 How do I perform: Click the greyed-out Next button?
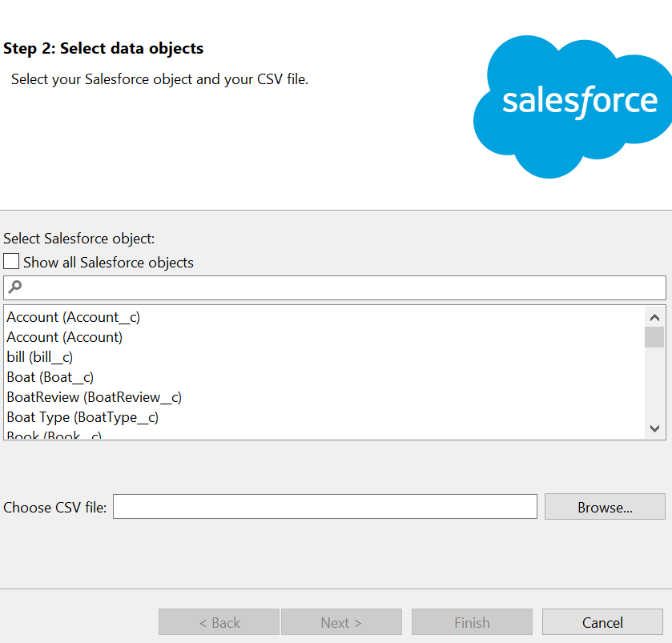(341, 622)
